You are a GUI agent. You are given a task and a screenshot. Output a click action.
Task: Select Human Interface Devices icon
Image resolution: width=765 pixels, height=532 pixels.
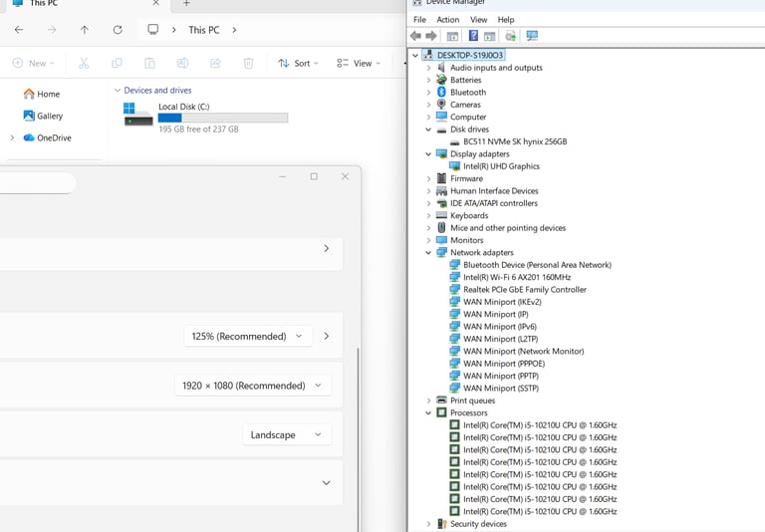tap(441, 191)
